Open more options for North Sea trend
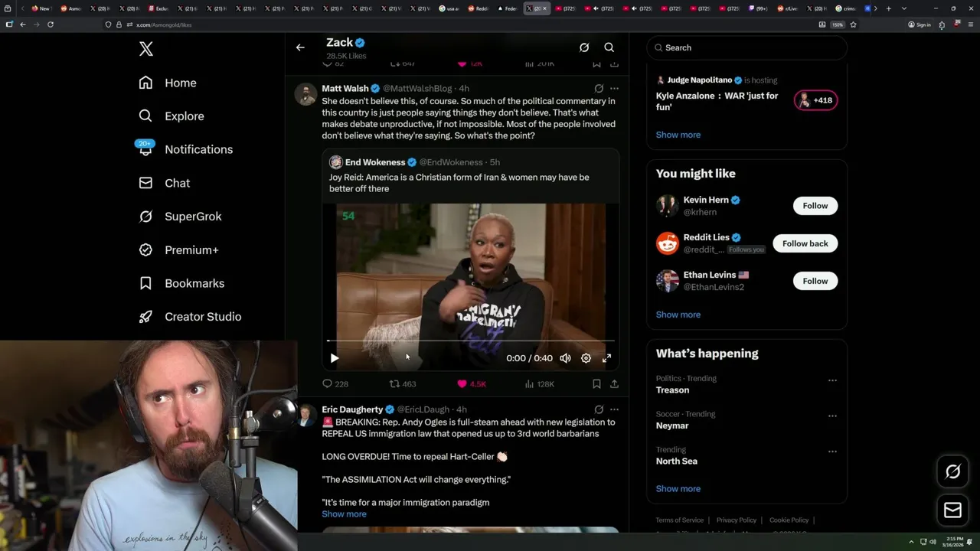980x551 pixels. (832, 452)
